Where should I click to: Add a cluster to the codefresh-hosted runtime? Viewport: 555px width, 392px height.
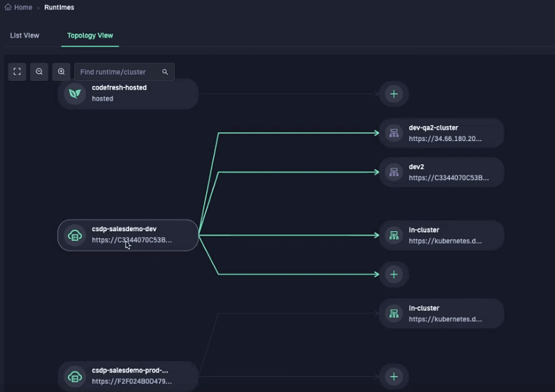pos(394,94)
